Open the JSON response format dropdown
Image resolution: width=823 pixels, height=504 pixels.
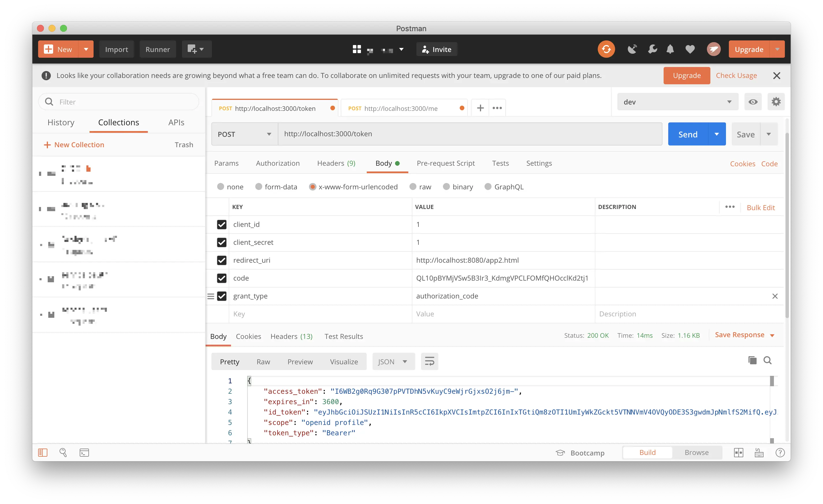click(393, 362)
